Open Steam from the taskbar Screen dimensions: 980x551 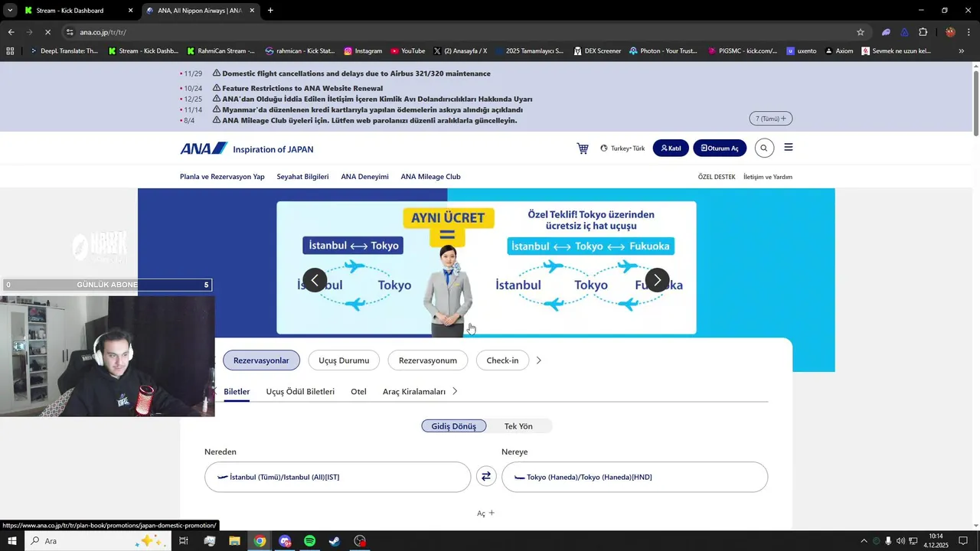[335, 541]
